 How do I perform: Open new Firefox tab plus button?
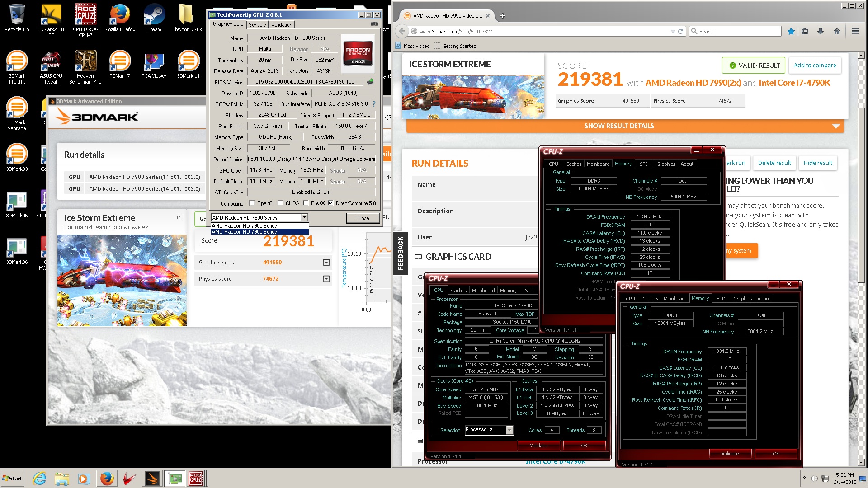502,16
